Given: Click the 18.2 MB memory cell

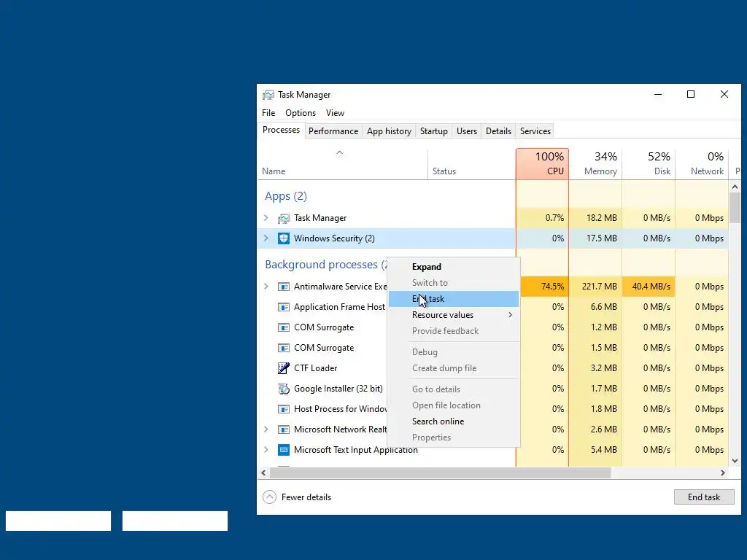Looking at the screenshot, I should coord(595,218).
